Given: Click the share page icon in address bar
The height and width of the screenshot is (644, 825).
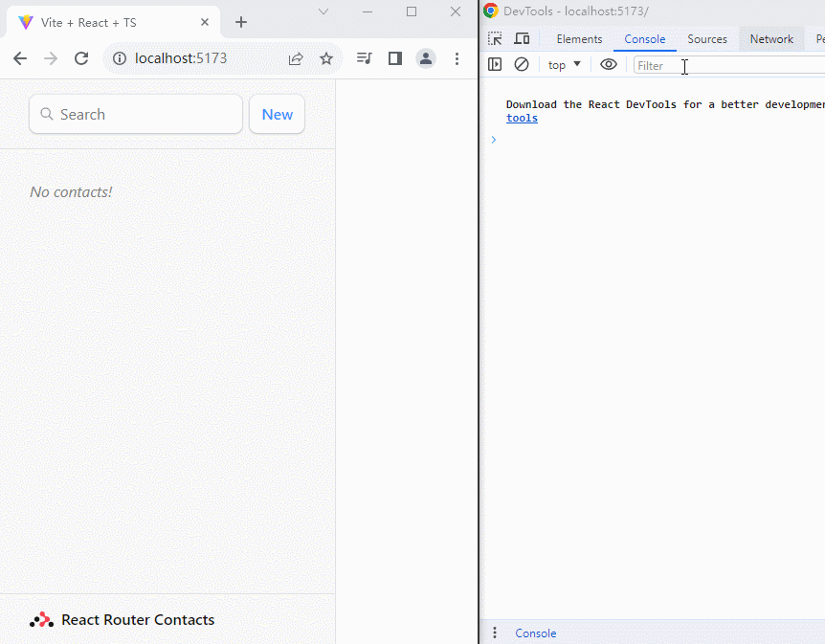Looking at the screenshot, I should coord(296,58).
